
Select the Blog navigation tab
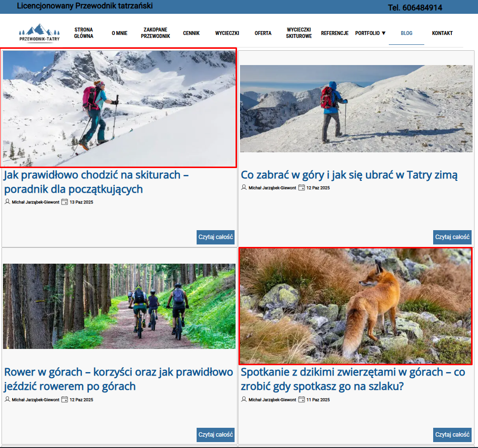point(406,34)
